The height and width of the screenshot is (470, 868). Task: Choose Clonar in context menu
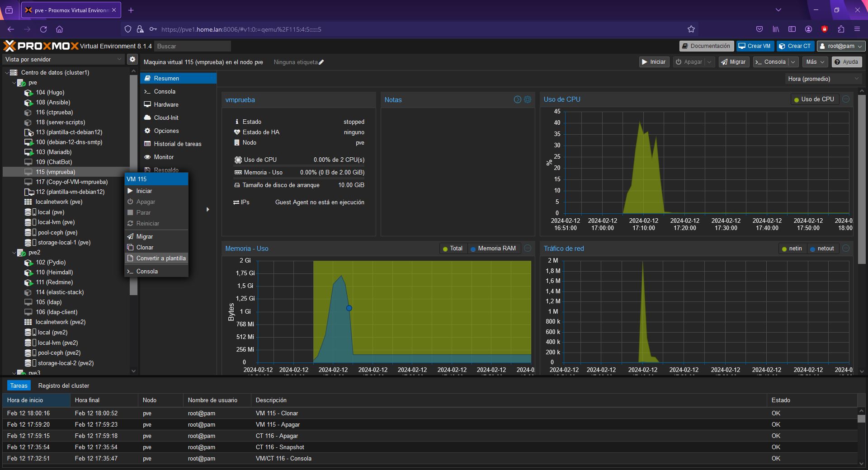[x=156, y=247]
